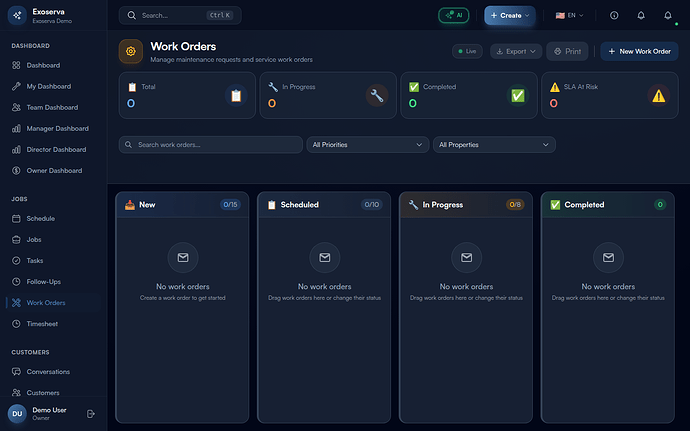Click the Print button

(567, 51)
